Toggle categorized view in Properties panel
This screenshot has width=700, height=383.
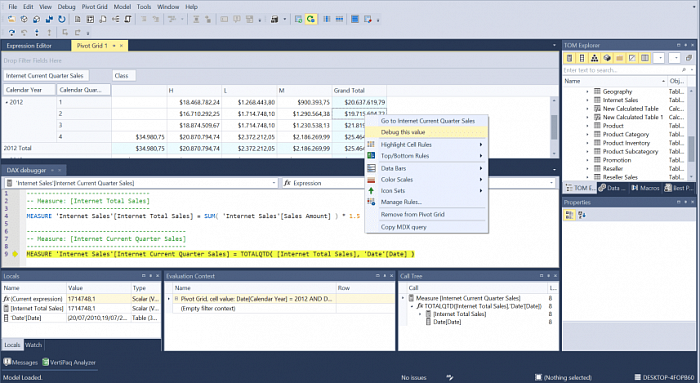click(x=569, y=215)
